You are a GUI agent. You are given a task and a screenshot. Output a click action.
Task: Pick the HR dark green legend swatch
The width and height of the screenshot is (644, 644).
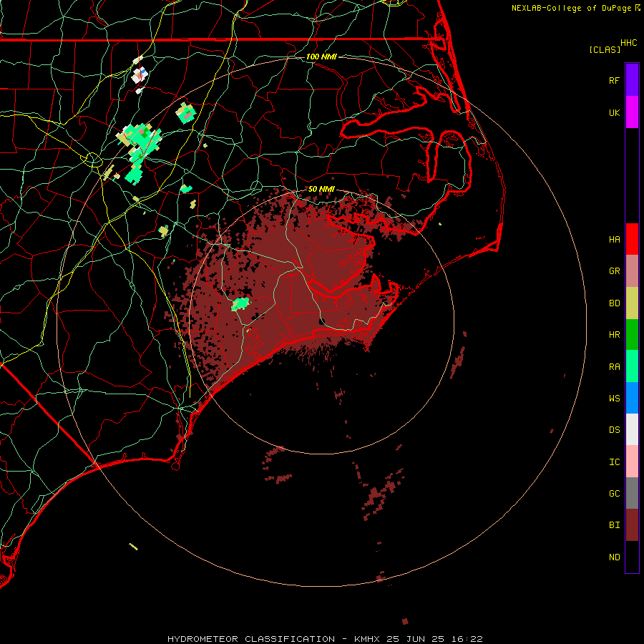pos(632,335)
